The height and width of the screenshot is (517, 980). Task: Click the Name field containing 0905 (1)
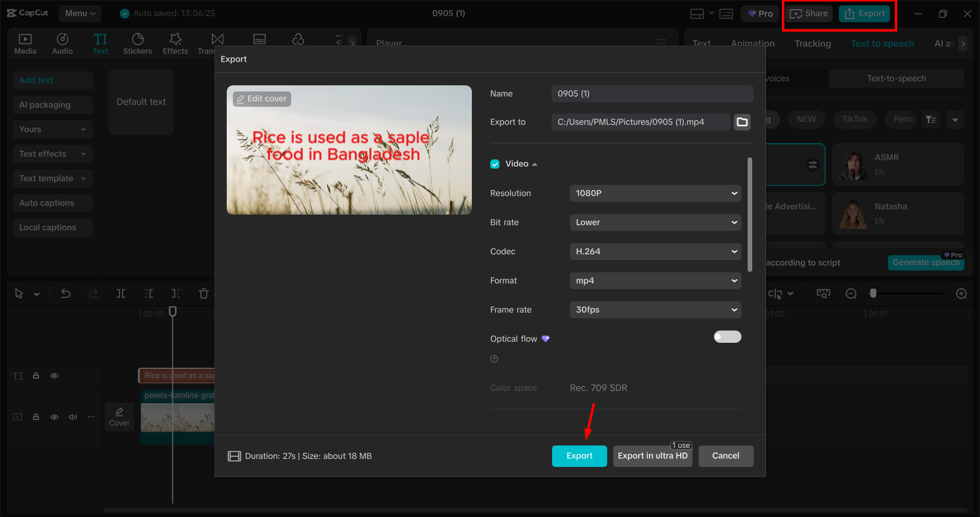coord(652,93)
